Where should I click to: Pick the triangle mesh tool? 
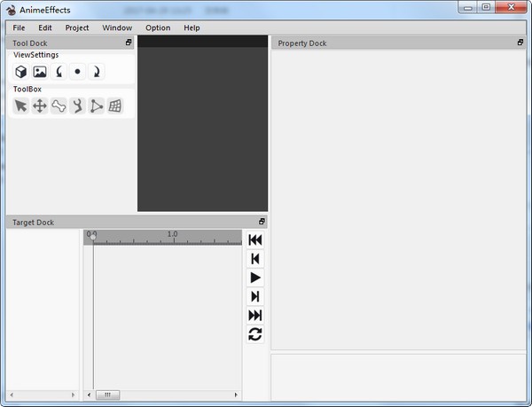97,106
